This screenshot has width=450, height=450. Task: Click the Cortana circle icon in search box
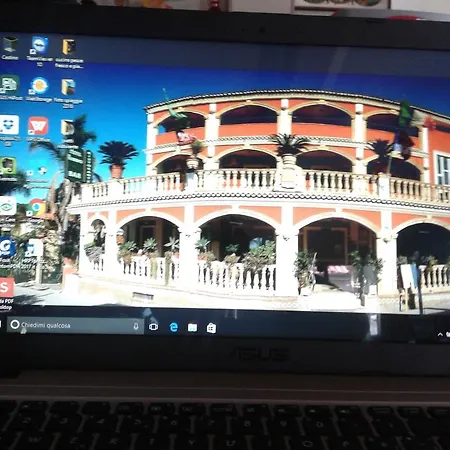click(x=15, y=324)
